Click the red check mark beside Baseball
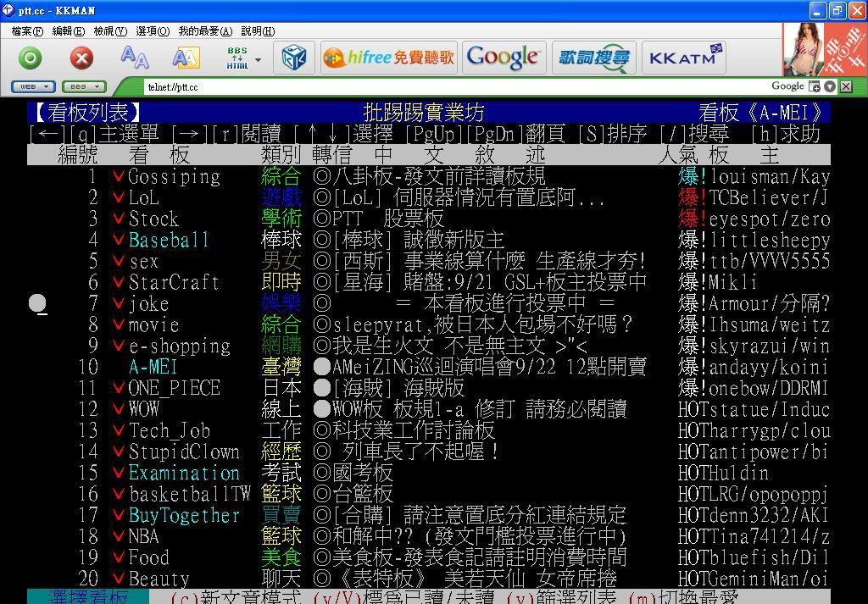The width and height of the screenshot is (868, 604). coord(118,239)
